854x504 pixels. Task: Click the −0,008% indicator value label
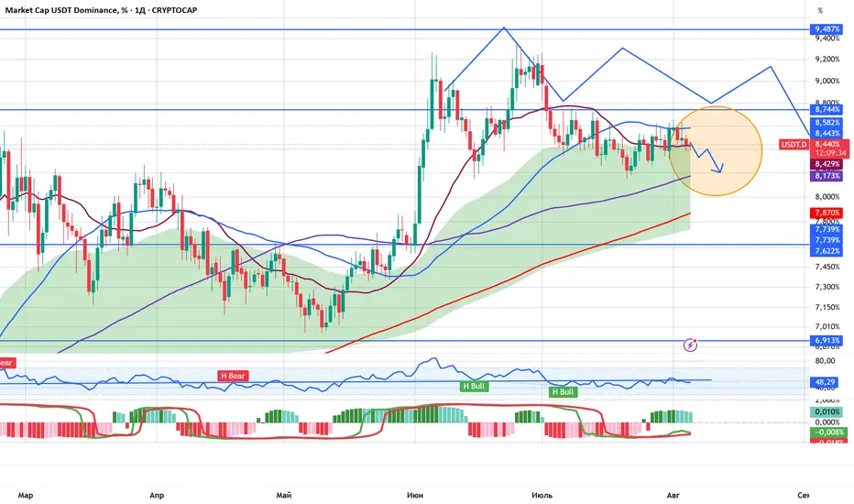point(828,433)
